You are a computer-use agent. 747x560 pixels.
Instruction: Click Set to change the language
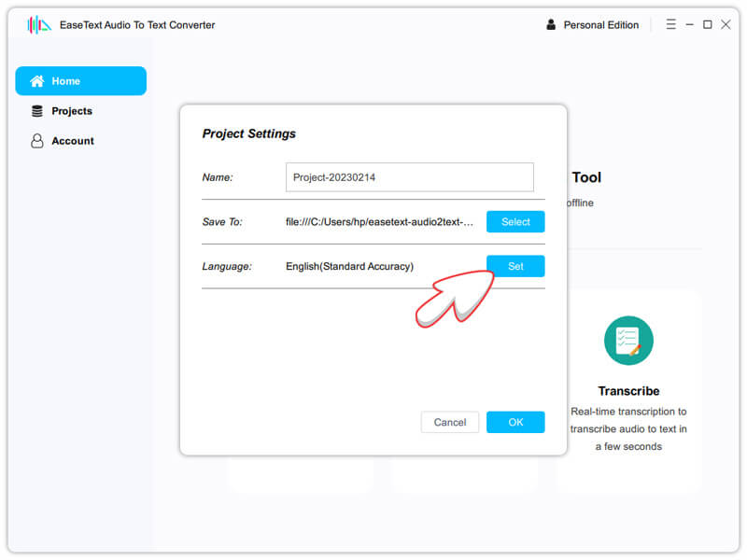point(515,266)
